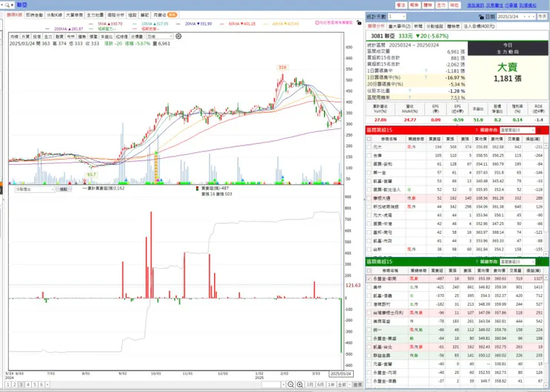Open the 關鍵券商 dropdown in the green header
The height and width of the screenshot is (392, 550).
517,261
